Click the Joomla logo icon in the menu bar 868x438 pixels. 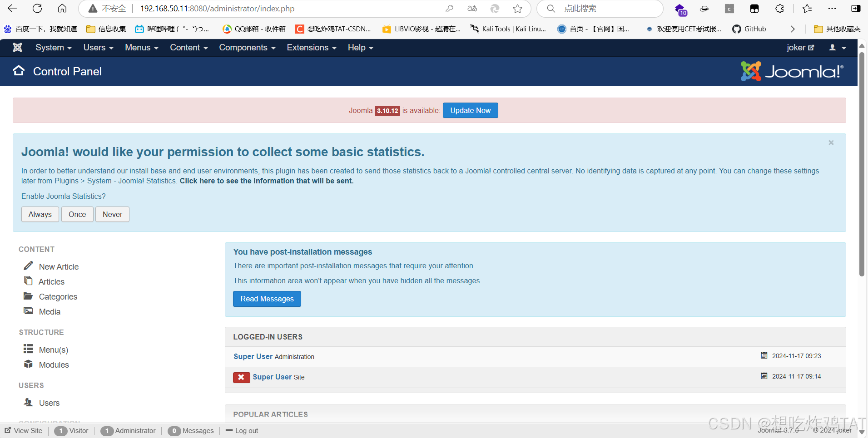tap(17, 47)
